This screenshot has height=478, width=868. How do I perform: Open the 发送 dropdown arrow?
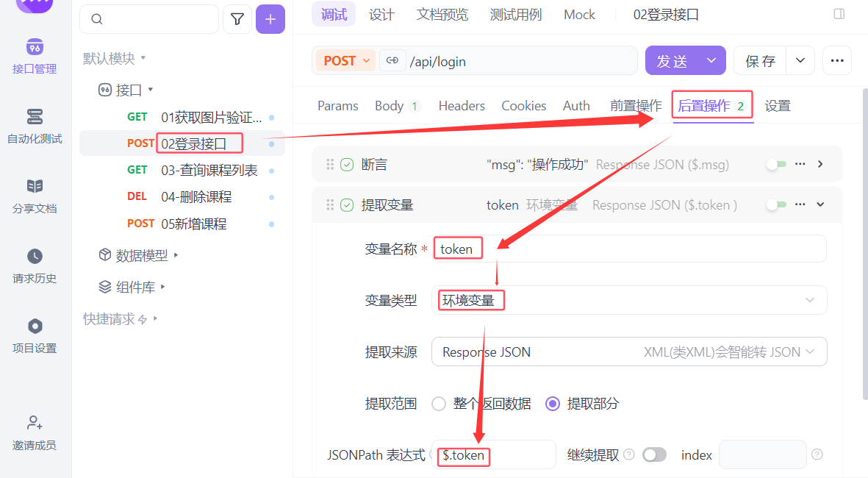pyautogui.click(x=711, y=60)
